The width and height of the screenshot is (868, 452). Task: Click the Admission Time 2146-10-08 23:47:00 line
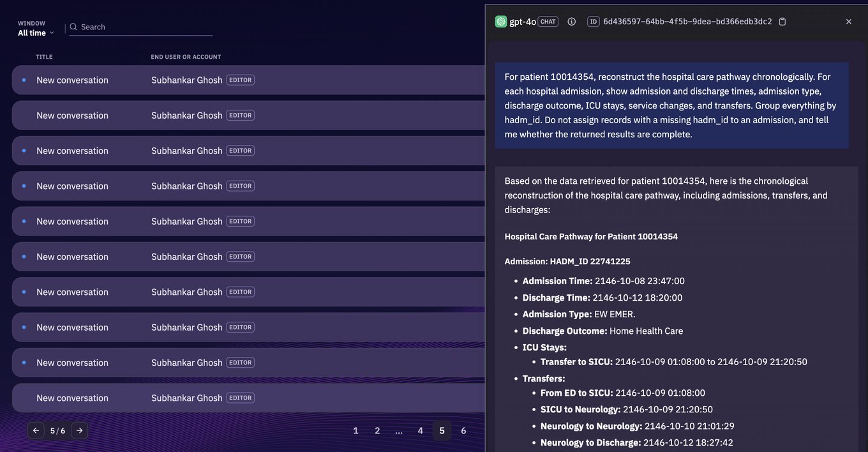pyautogui.click(x=604, y=281)
